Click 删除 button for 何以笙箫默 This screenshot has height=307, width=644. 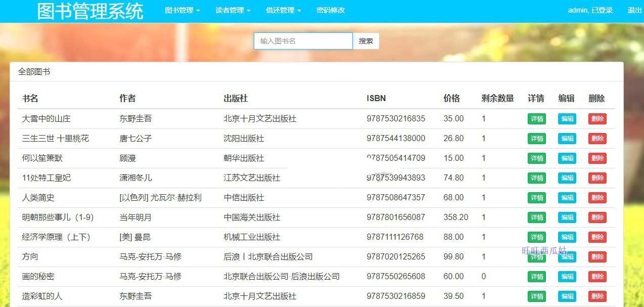pos(597,158)
